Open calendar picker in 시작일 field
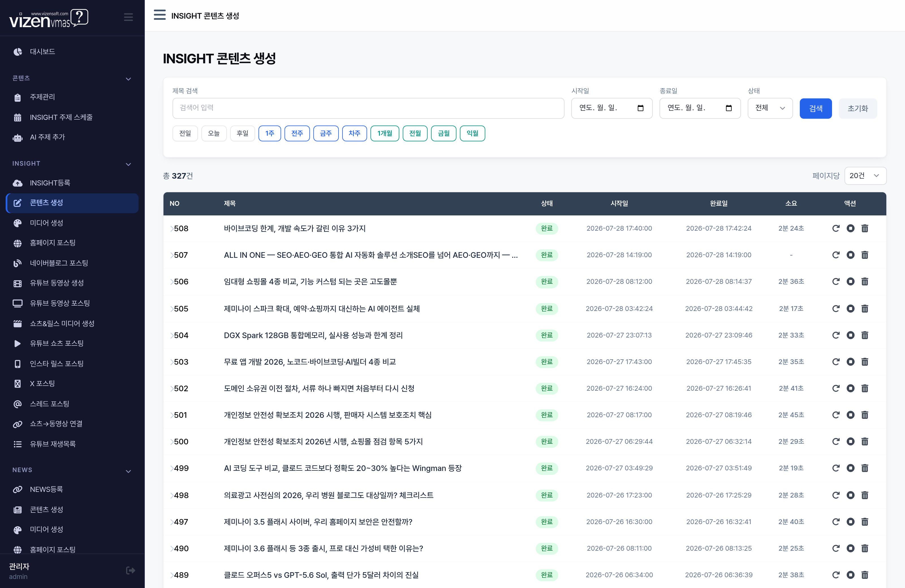 click(x=640, y=108)
